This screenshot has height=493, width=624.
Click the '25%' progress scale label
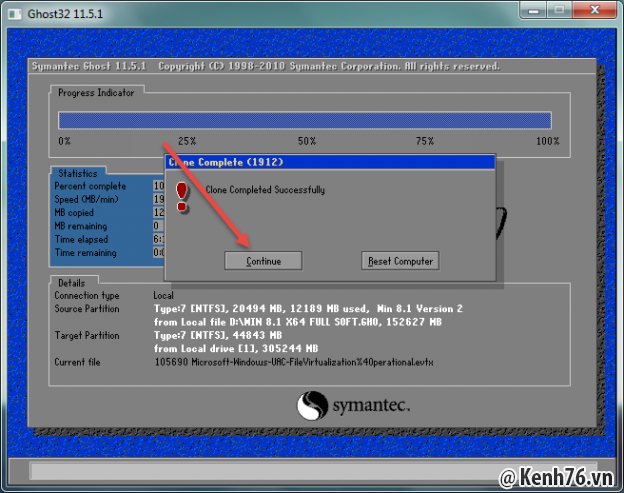[187, 141]
